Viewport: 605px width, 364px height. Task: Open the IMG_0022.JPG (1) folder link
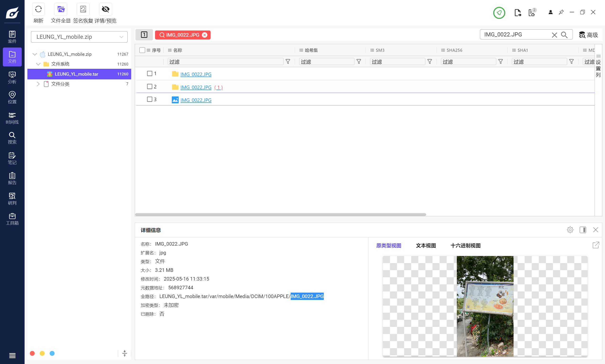[196, 87]
